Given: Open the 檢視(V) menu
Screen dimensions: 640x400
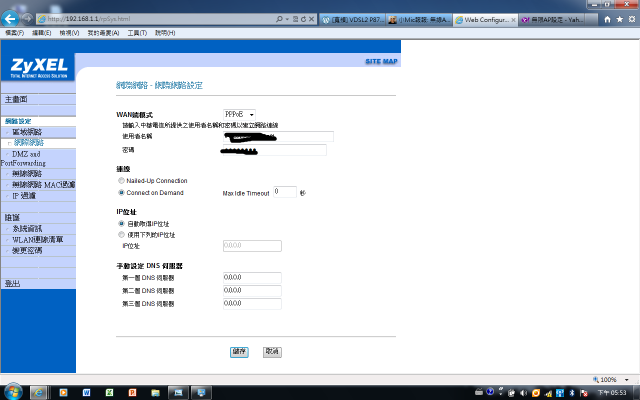Looking at the screenshot, I should 69,33.
